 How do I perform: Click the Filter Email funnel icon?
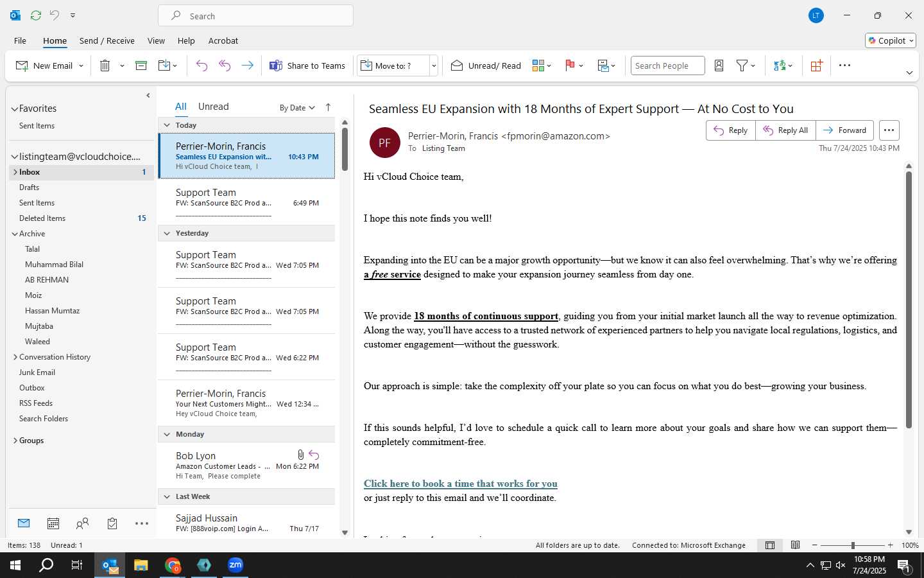coord(742,66)
